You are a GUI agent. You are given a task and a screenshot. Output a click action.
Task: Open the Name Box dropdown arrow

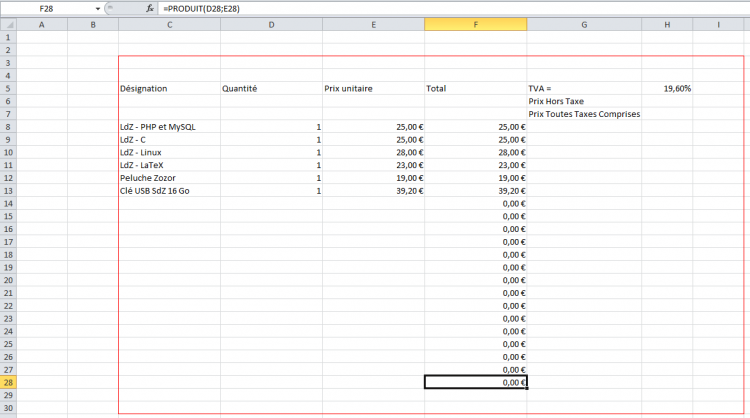click(x=97, y=8)
